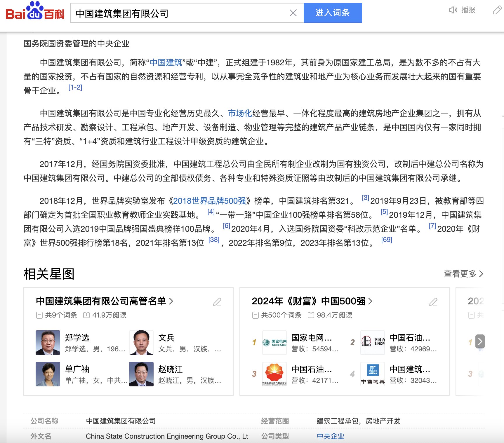The width and height of the screenshot is (504, 443).
Task: Click the CSCEC 中国建筑 logo icon
Action: (x=373, y=374)
